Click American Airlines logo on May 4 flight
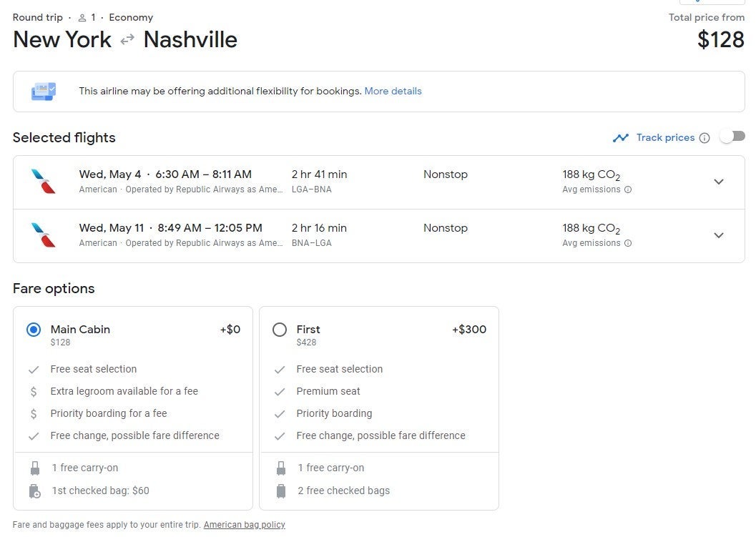756x537 pixels. (43, 182)
